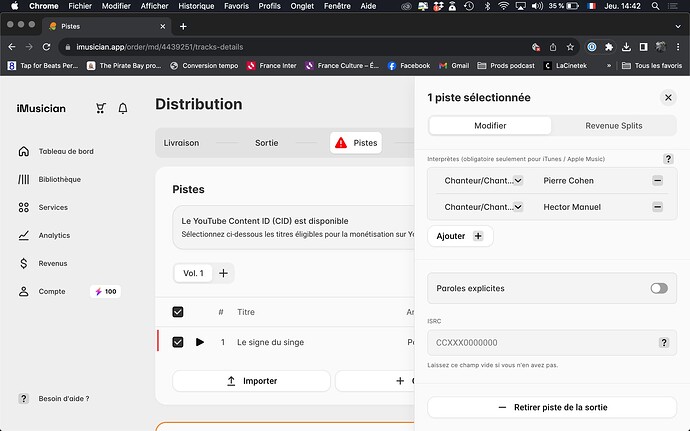Toggle the select-all tracks checkbox
690x431 pixels.
pyautogui.click(x=178, y=312)
